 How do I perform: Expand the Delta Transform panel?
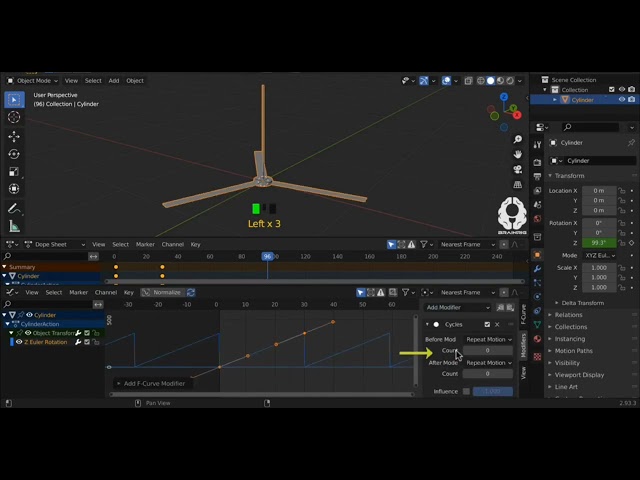[x=582, y=303]
